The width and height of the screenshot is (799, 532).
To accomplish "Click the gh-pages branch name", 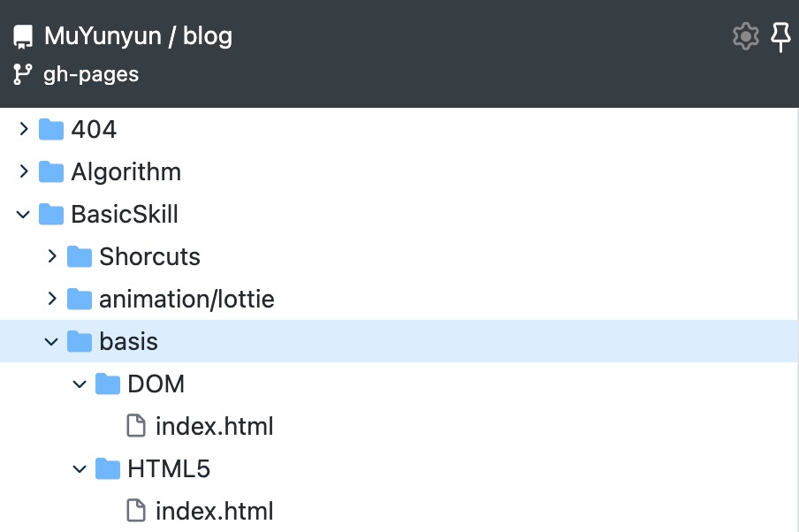I will point(91,74).
